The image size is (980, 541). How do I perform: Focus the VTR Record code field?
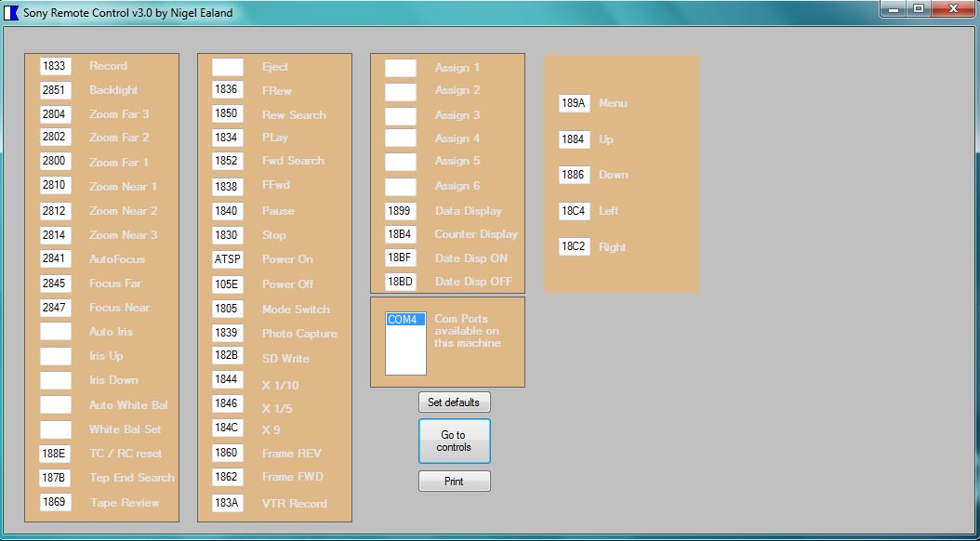228,503
